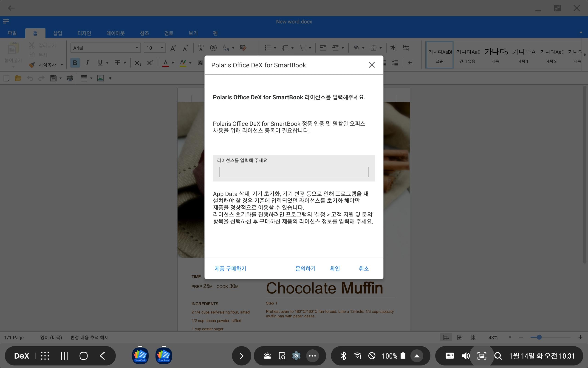Image resolution: width=588 pixels, height=368 pixels.
Task: Click the insert image icon
Action: pos(101,78)
